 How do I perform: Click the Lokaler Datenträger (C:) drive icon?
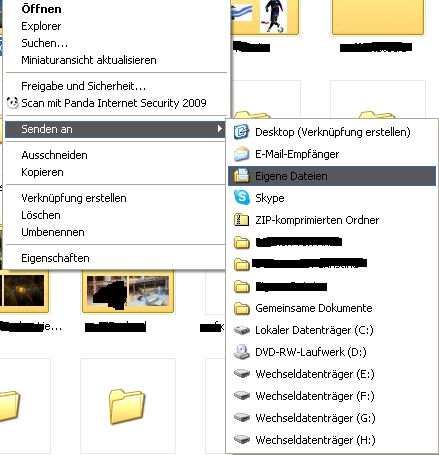(x=241, y=330)
